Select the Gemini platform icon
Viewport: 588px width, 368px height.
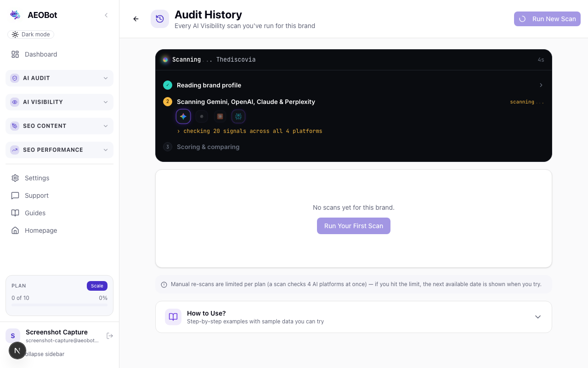tap(183, 116)
